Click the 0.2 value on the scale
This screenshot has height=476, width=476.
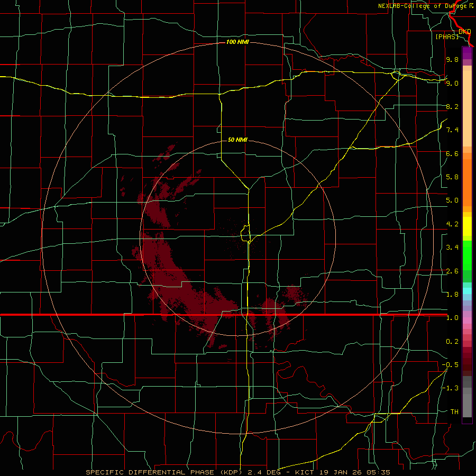452,342
